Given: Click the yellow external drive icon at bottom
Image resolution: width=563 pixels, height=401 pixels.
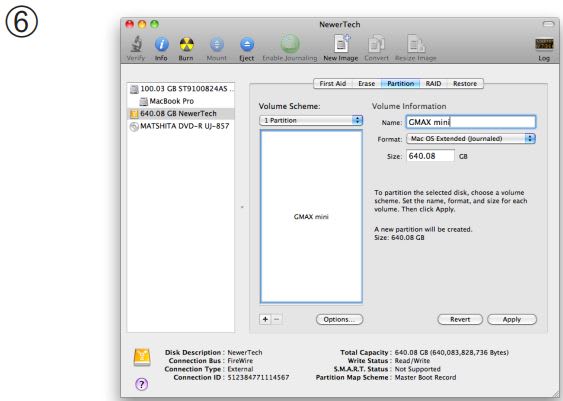Looking at the screenshot, I should 142,357.
